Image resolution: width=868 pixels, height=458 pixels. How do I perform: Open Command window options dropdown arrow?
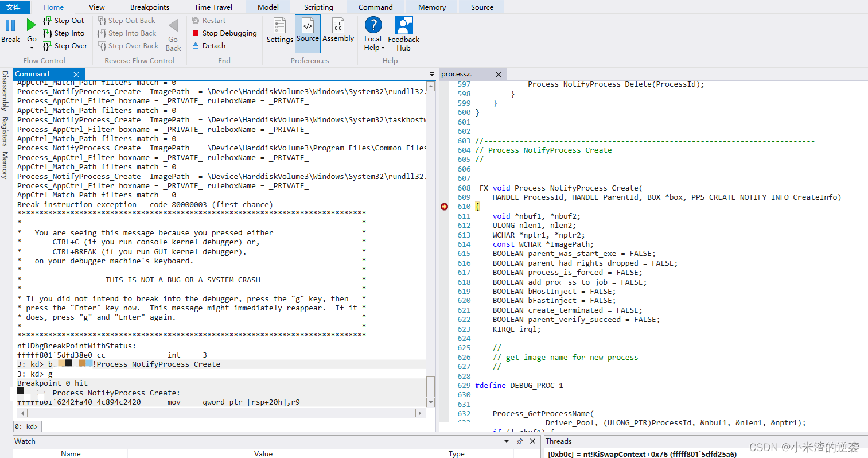coord(432,75)
